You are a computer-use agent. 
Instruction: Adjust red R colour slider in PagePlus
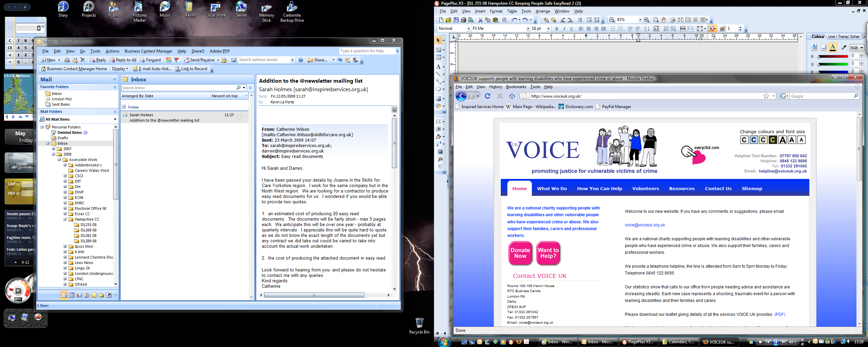click(832, 57)
